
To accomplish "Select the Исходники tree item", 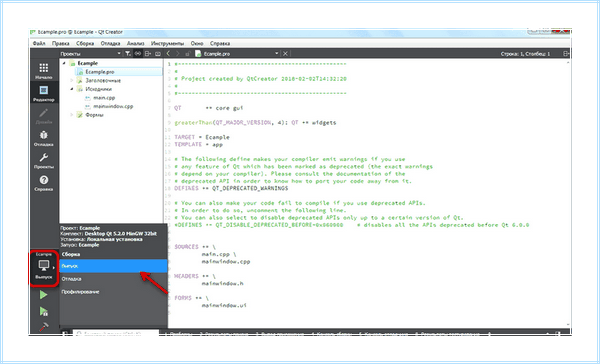I will 98,89.
